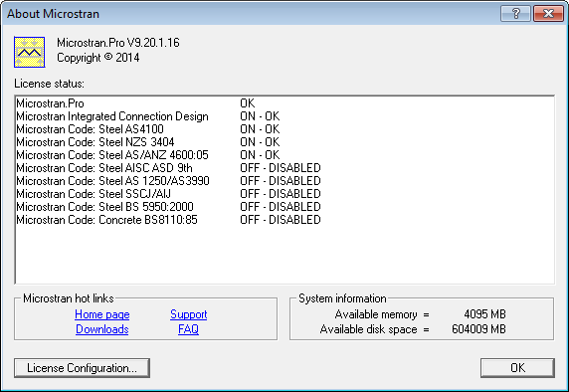Open the Home page link
This screenshot has height=392, width=569.
coord(102,314)
